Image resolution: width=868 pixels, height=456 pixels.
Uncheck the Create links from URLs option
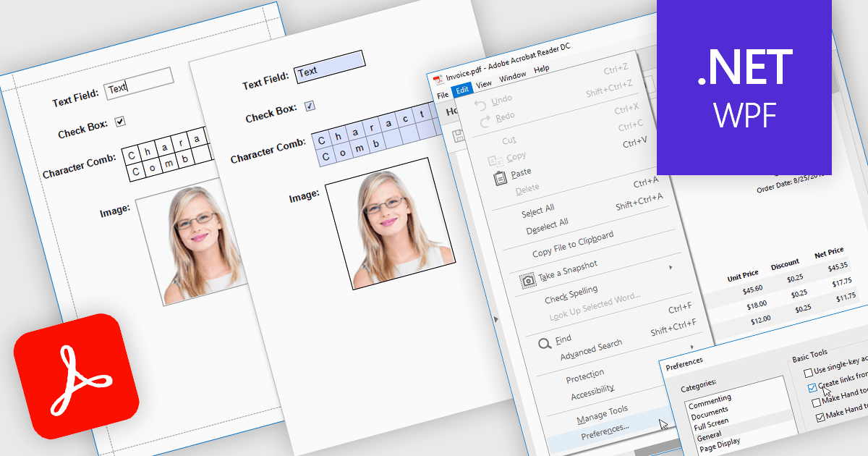click(812, 388)
